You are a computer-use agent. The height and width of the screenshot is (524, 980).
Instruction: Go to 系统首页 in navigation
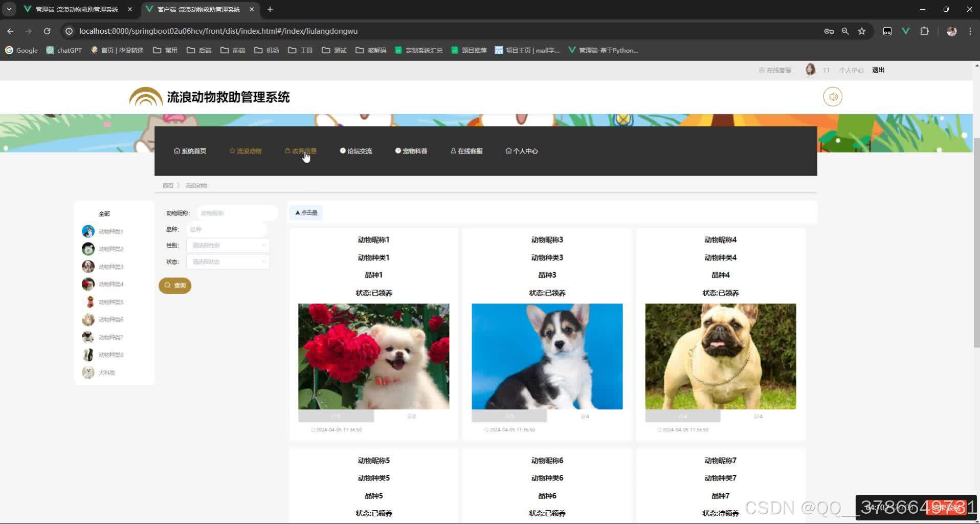click(190, 151)
